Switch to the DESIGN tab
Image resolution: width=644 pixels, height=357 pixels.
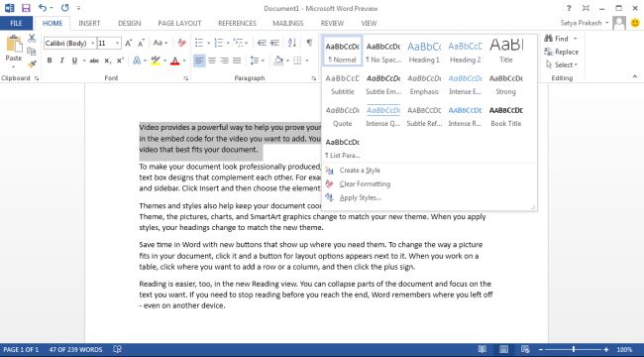tap(130, 23)
